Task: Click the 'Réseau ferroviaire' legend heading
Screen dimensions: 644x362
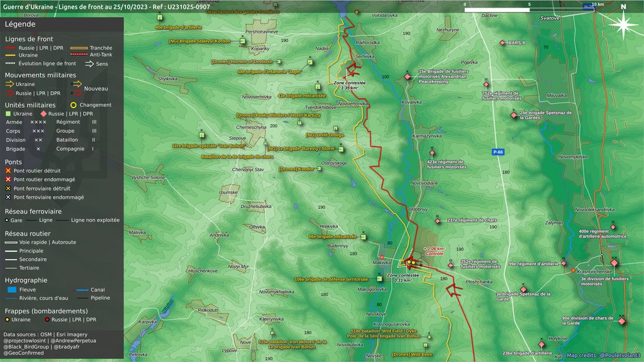Action: click(33, 211)
